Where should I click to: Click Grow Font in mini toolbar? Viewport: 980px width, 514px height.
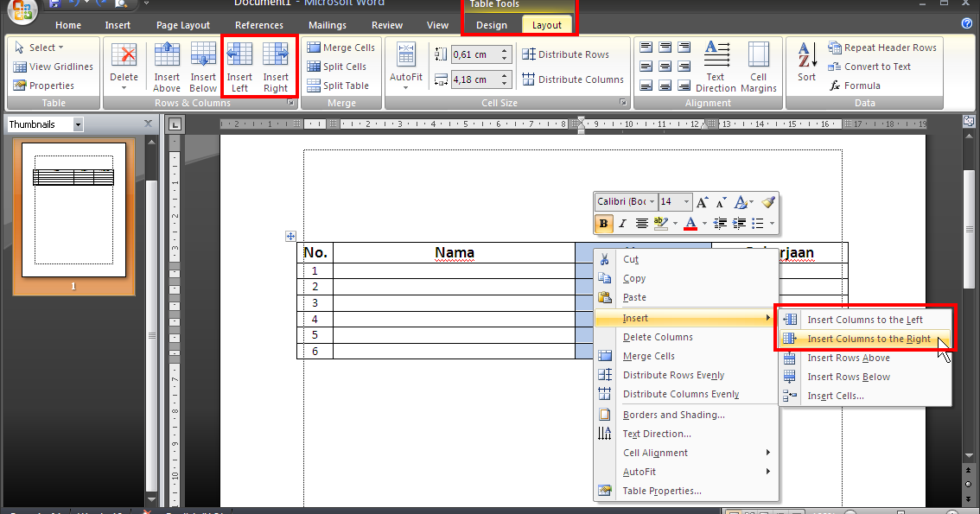[x=703, y=202]
